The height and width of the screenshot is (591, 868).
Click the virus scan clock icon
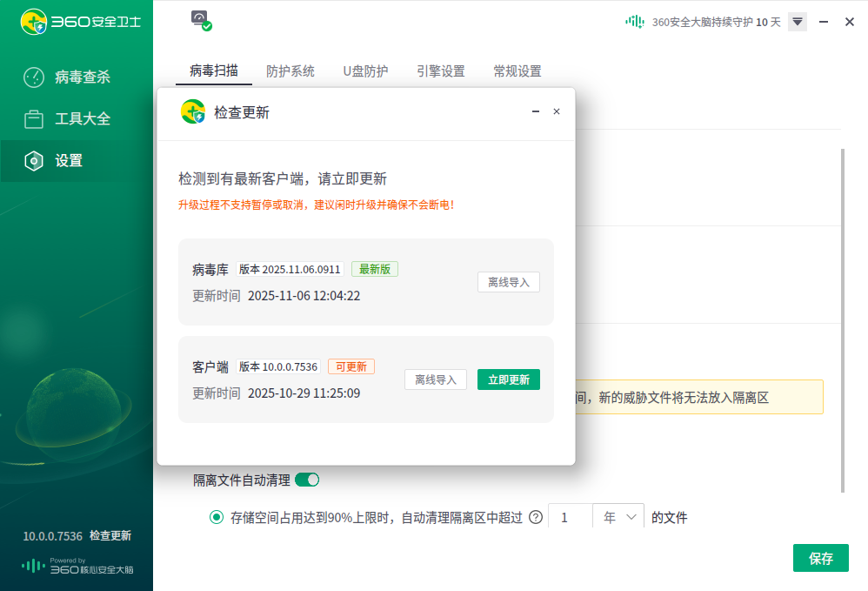click(34, 77)
